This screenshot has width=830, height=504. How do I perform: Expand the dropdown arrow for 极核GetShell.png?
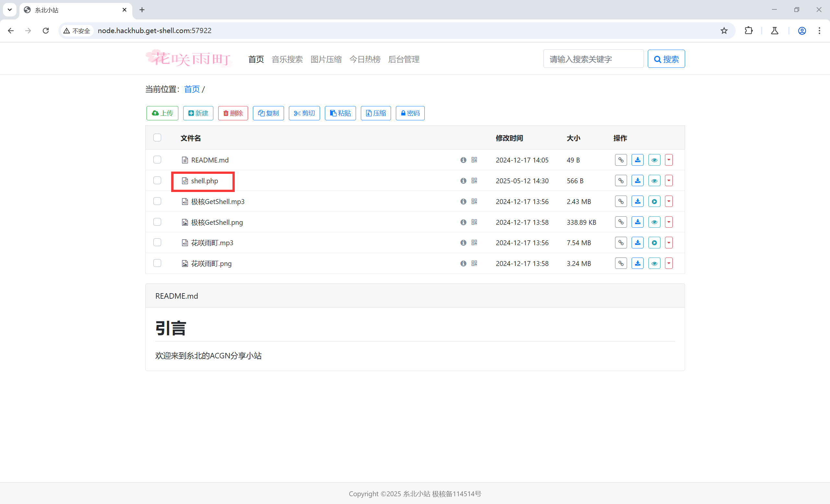click(x=669, y=222)
